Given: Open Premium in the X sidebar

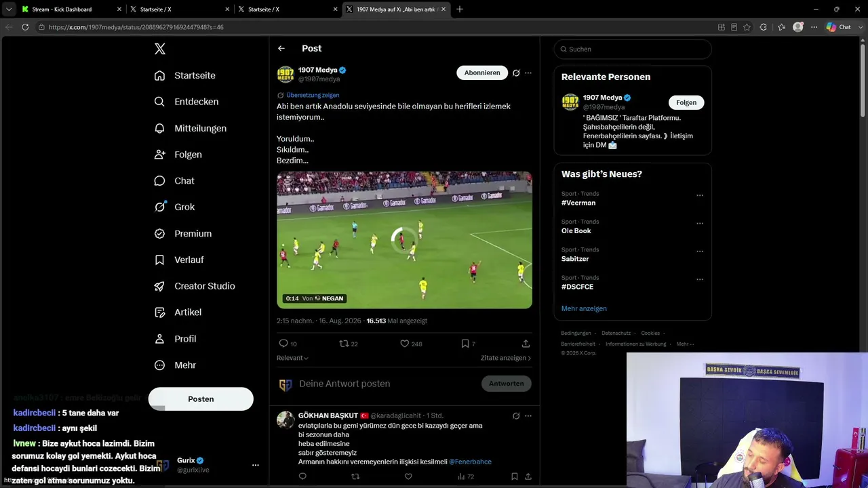Looking at the screenshot, I should tap(183, 233).
